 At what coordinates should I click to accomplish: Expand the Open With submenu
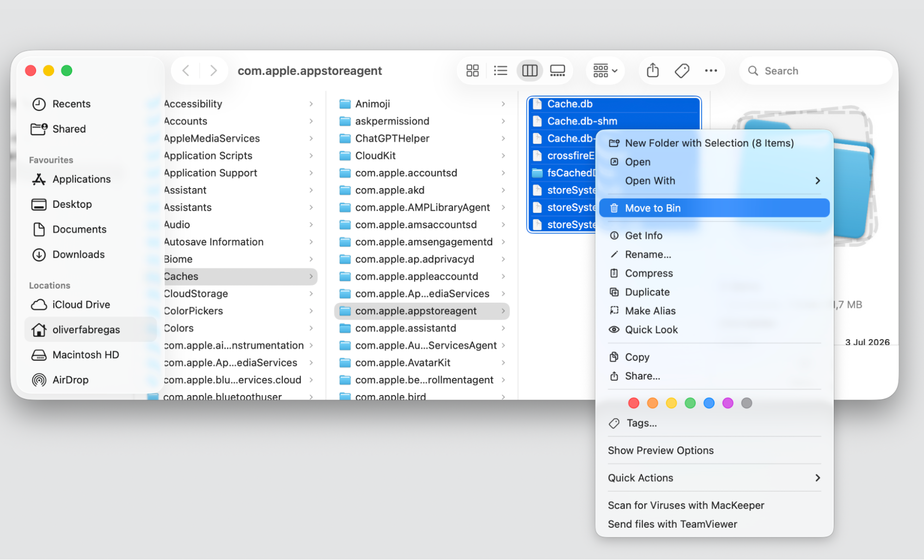(714, 181)
